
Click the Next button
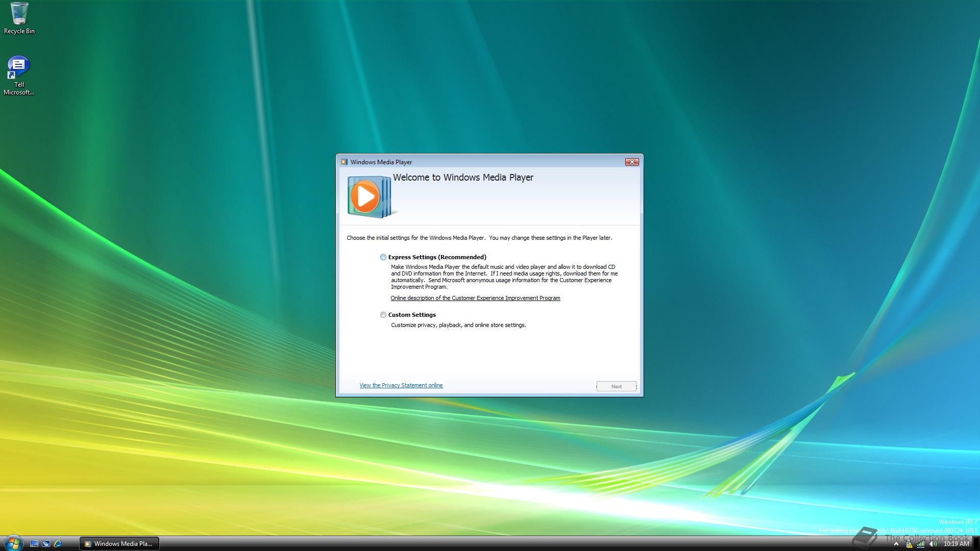tap(617, 386)
